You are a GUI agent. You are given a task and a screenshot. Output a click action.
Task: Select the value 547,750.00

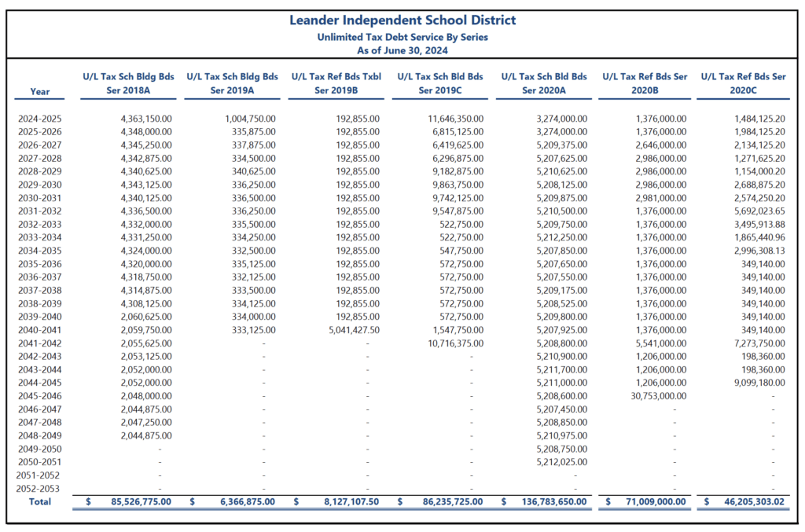click(461, 251)
